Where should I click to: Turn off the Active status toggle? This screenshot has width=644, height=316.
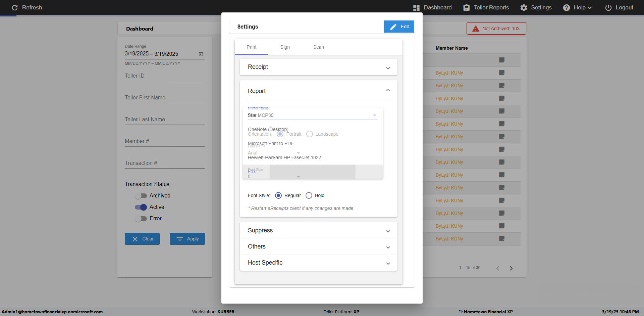point(141,207)
